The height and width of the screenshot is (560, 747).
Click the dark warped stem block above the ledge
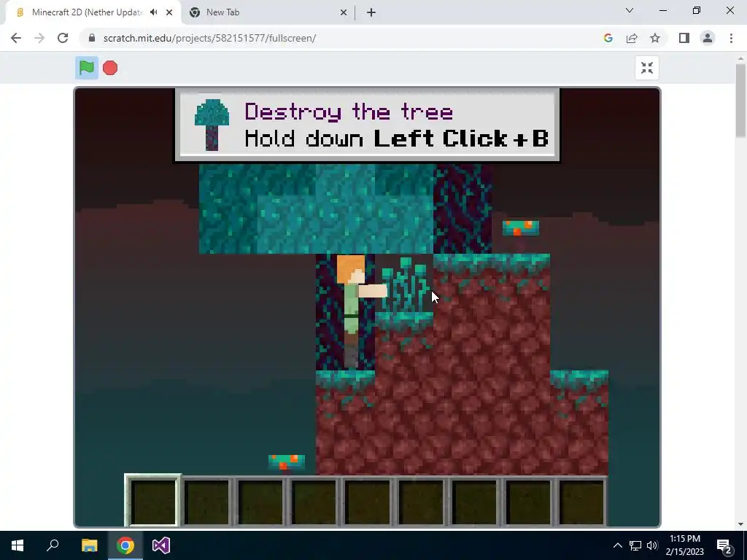462,209
